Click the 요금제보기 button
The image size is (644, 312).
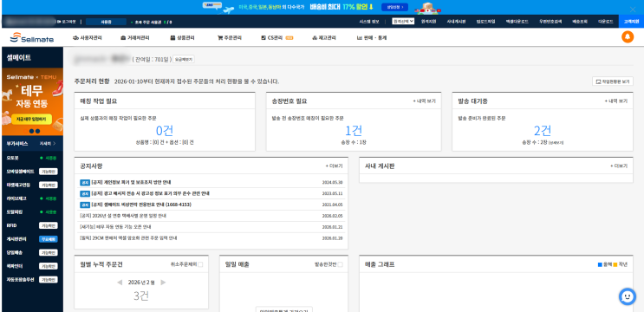[184, 59]
